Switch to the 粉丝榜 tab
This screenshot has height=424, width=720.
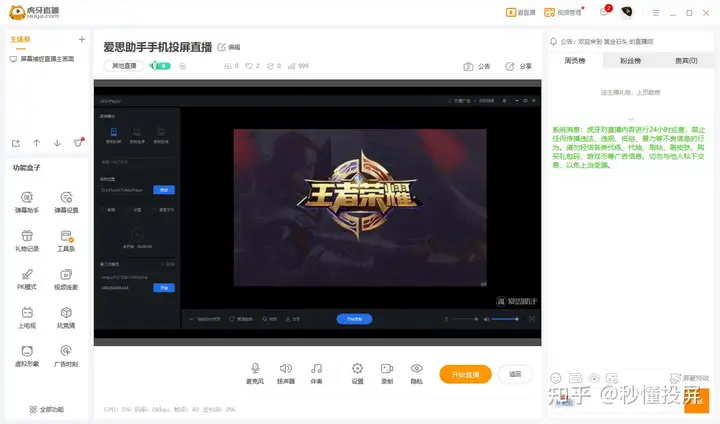[630, 61]
